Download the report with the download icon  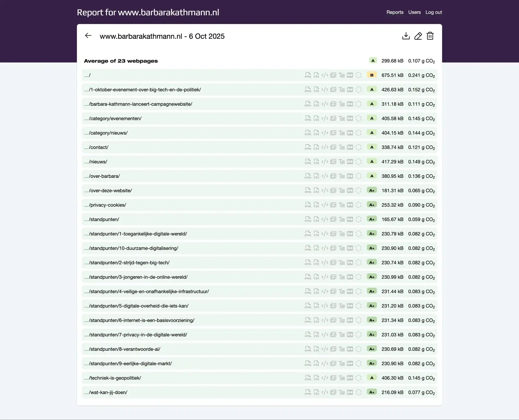pos(406,36)
